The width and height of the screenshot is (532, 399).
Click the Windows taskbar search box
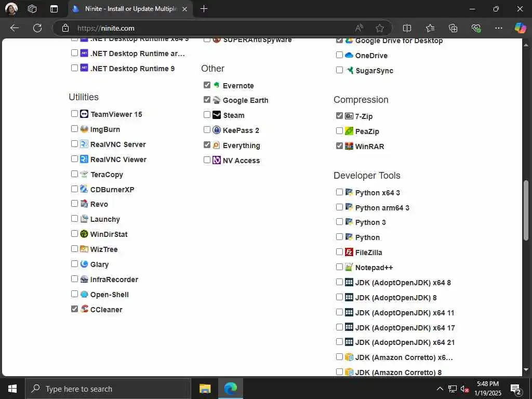point(108,389)
